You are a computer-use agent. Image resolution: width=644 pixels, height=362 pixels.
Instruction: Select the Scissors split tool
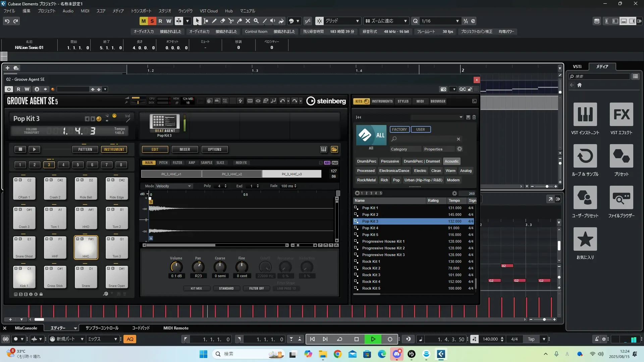point(231,21)
